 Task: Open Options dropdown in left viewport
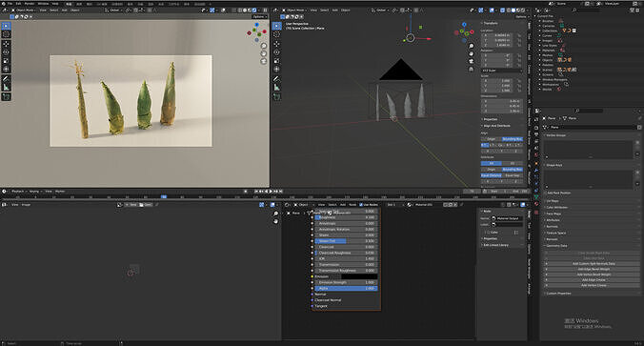(x=259, y=16)
